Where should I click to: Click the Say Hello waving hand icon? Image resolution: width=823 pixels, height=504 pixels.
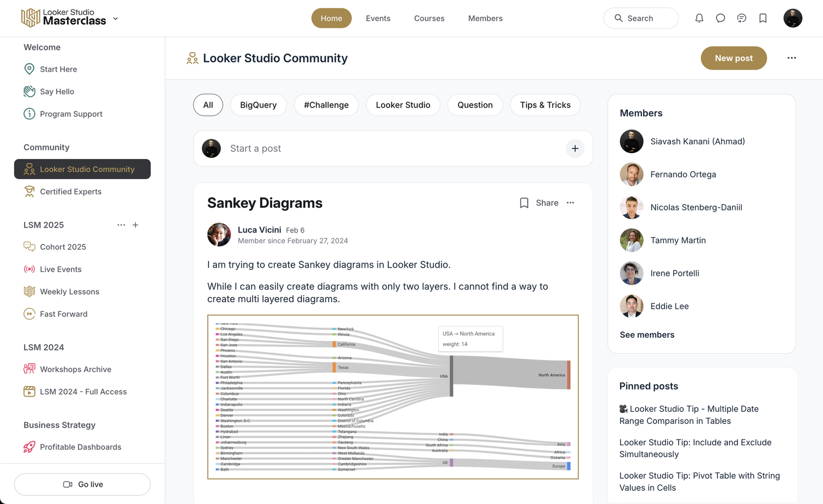29,92
